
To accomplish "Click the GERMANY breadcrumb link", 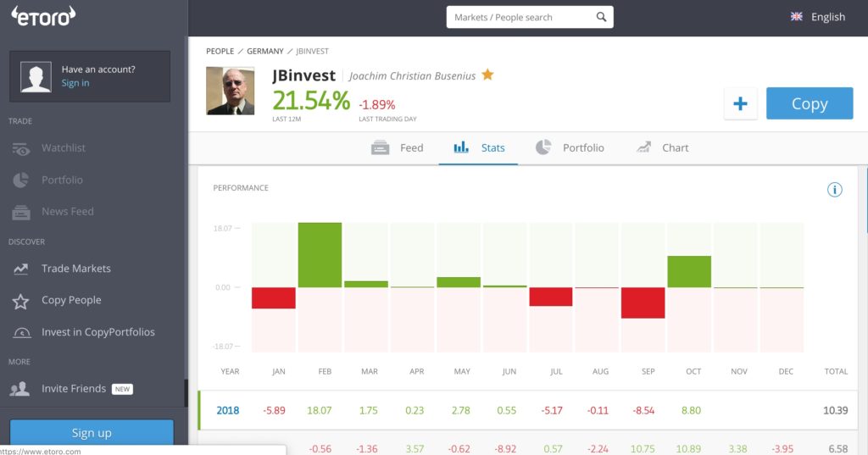I will tap(265, 51).
